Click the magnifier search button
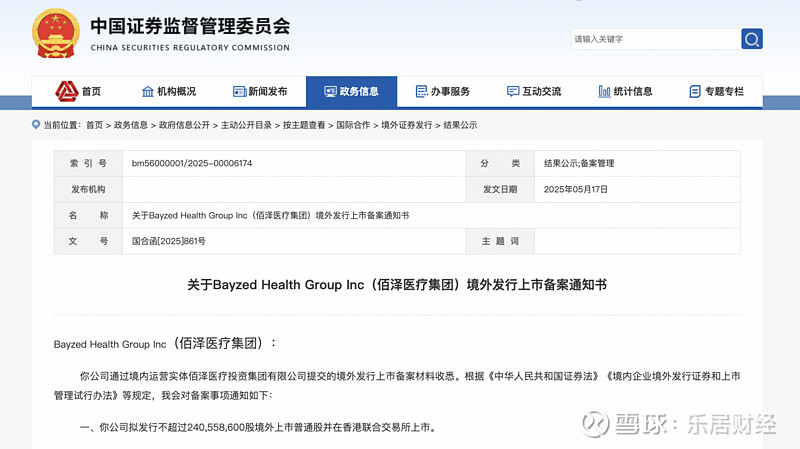The image size is (800, 449). click(x=752, y=39)
